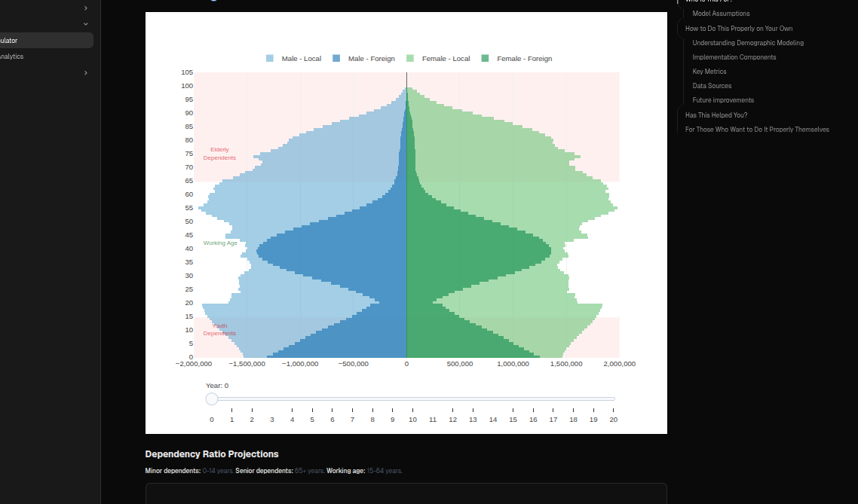Viewport: 858px width, 504px height.
Task: Click the Year slider handle
Action: tap(212, 399)
